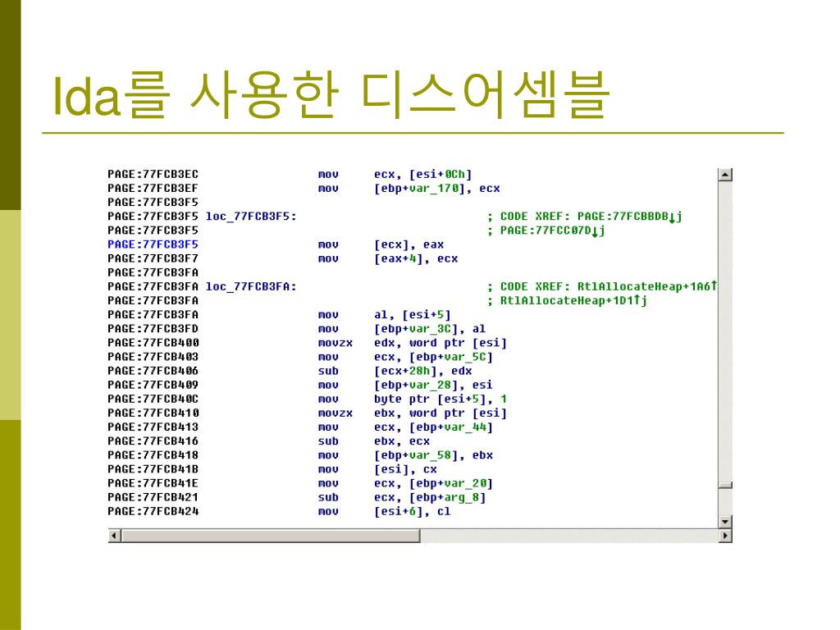This screenshot has height=630, width=840.
Task: Click operand [esi], cx
Action: [x=405, y=468]
